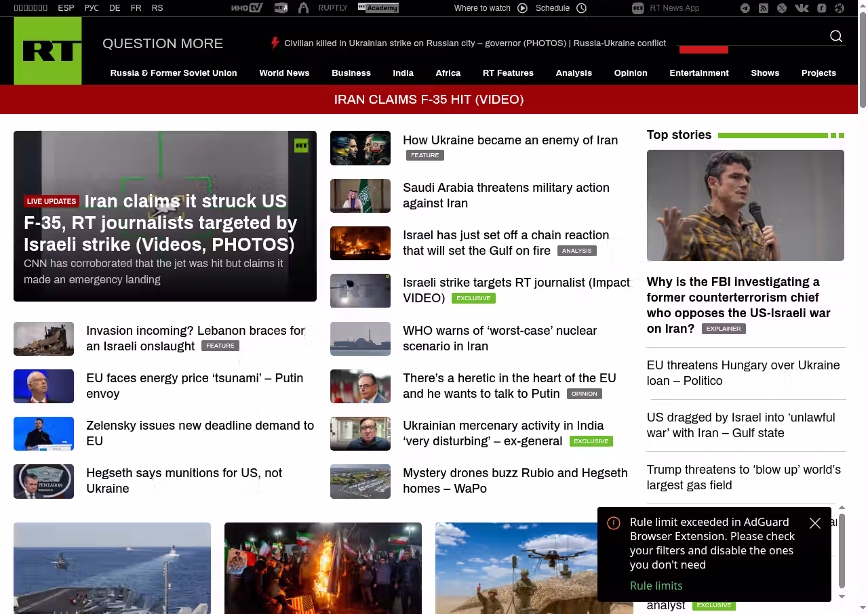
Task: Select the RT Features menu item
Action: coord(508,73)
